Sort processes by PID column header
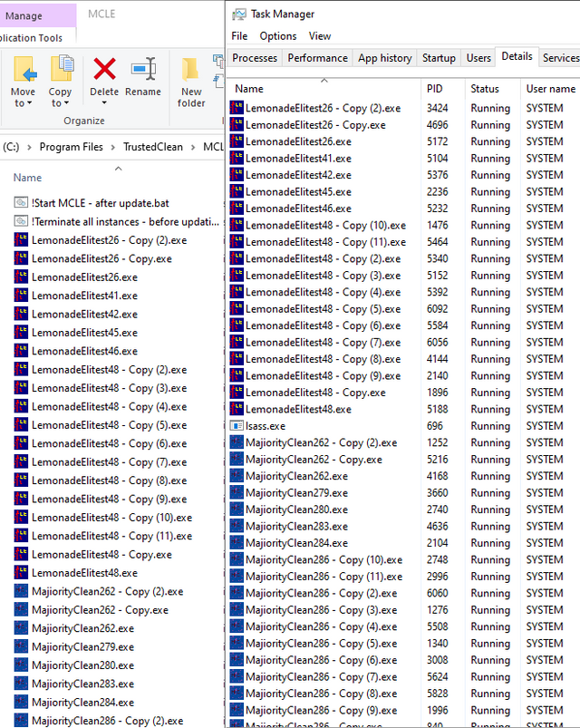580x728 pixels. (x=434, y=89)
